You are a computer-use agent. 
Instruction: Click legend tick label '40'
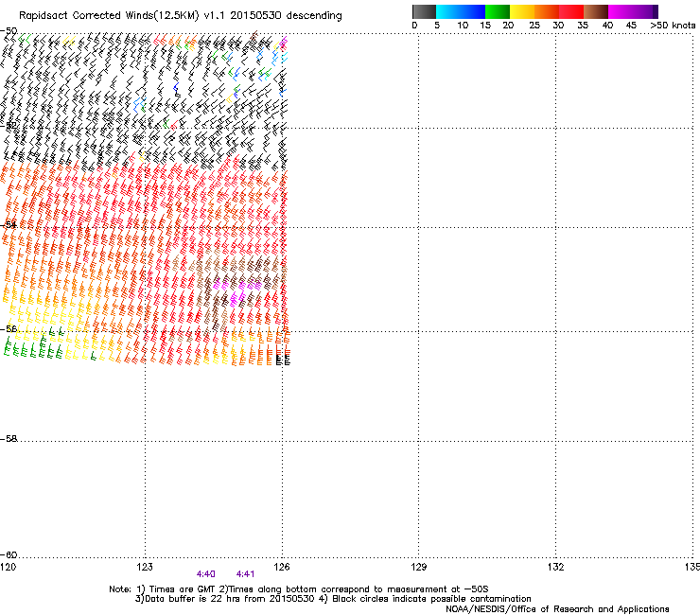(x=607, y=26)
